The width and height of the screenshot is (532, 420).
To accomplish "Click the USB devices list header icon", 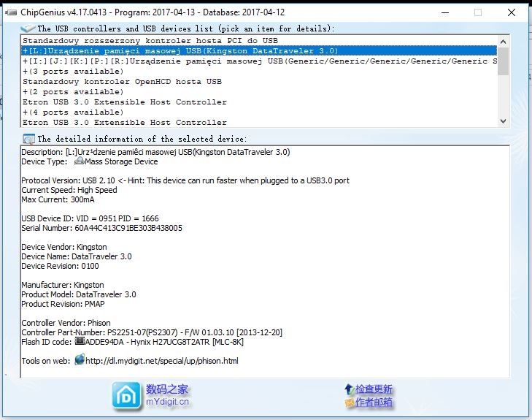I will coord(28,28).
